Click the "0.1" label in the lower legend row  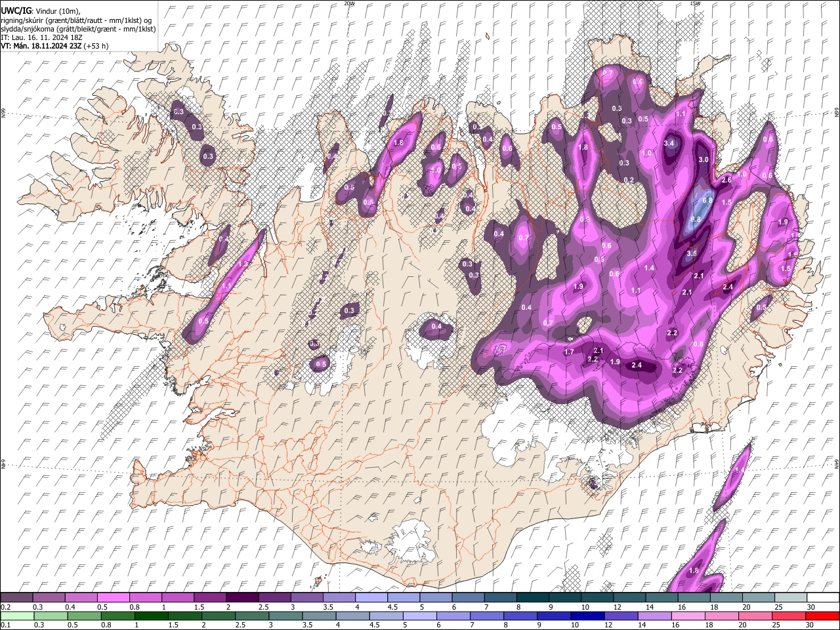tap(6, 625)
